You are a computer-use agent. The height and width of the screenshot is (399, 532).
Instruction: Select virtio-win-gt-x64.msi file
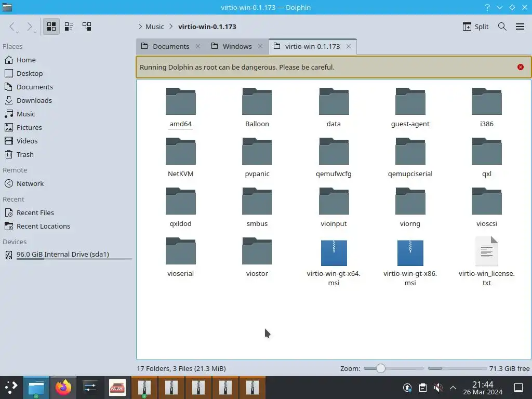(x=334, y=262)
